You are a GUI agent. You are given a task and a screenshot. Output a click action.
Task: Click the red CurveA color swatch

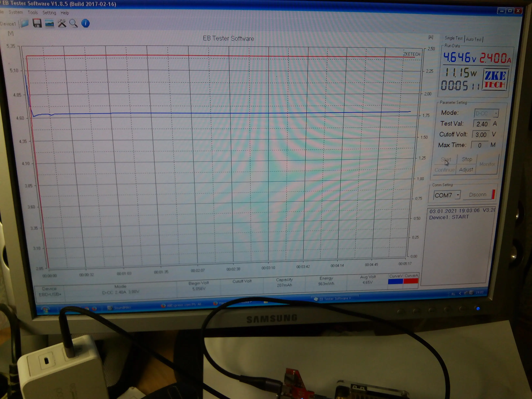[411, 281]
